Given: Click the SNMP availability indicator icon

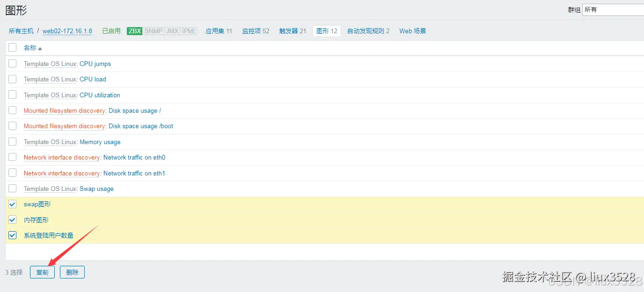Looking at the screenshot, I should pyautogui.click(x=153, y=31).
